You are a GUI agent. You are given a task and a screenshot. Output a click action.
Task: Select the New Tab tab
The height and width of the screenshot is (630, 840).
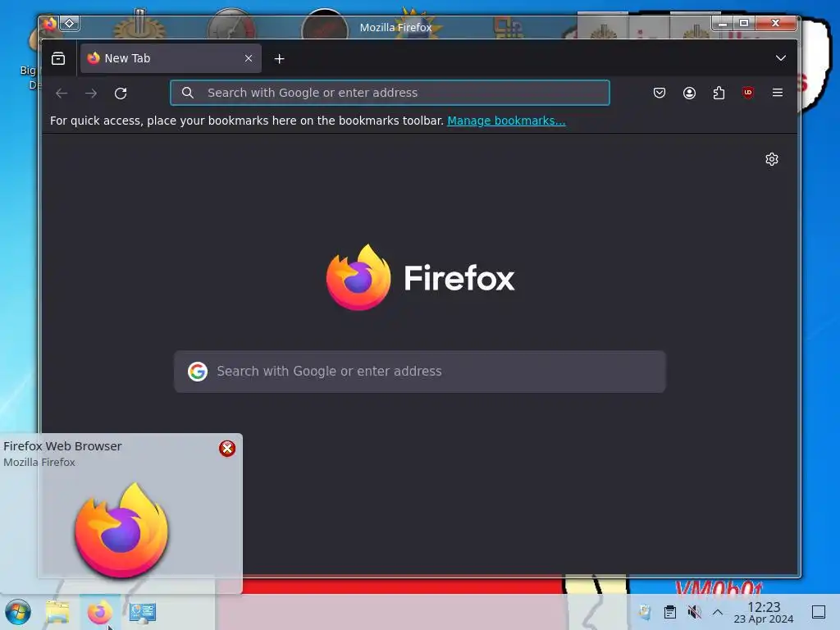click(171, 58)
